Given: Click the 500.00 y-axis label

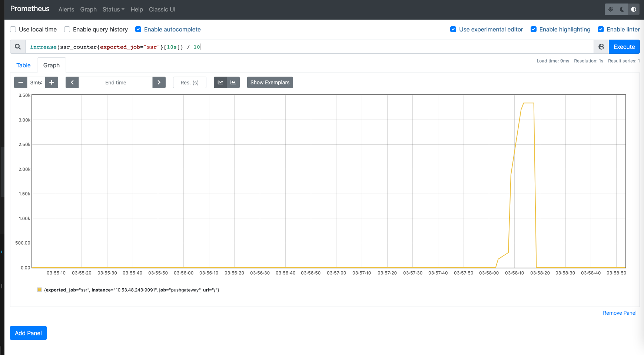Looking at the screenshot, I should click(23, 243).
